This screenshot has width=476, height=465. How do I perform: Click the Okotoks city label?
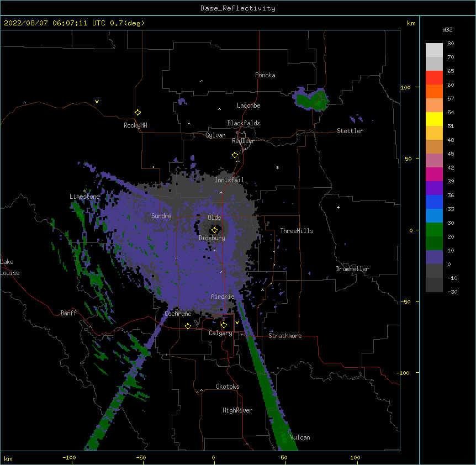tap(228, 387)
